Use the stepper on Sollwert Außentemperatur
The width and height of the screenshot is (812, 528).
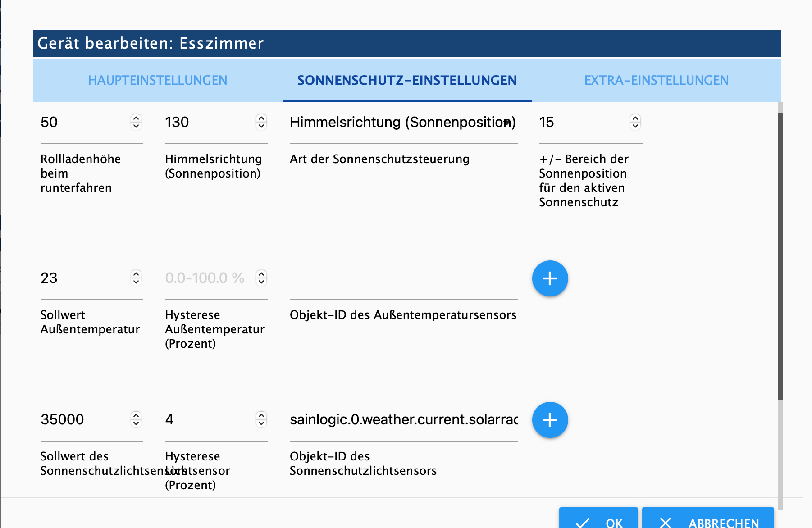136,278
